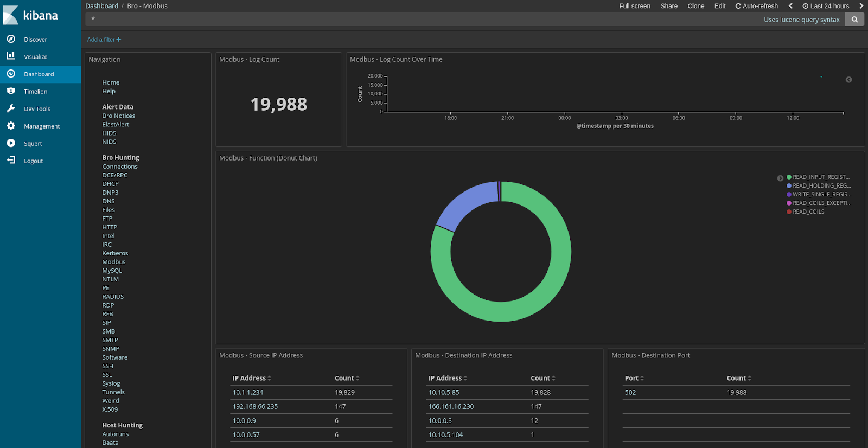Open Timelion mask icon

(x=11, y=91)
